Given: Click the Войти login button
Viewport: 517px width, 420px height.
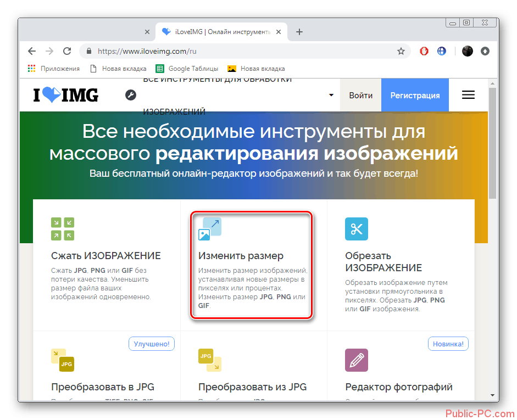Looking at the screenshot, I should coord(361,95).
